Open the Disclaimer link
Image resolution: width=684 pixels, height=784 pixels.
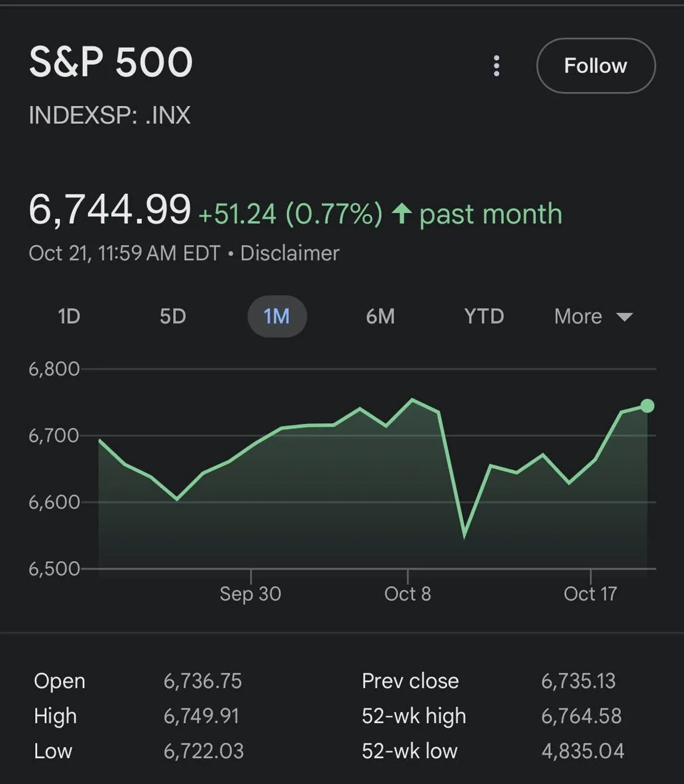point(290,253)
